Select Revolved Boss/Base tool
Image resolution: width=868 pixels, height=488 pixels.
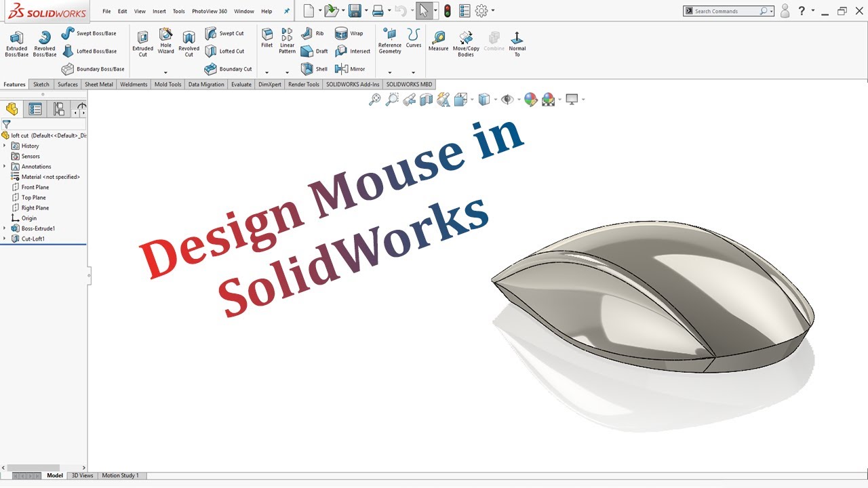pos(45,44)
